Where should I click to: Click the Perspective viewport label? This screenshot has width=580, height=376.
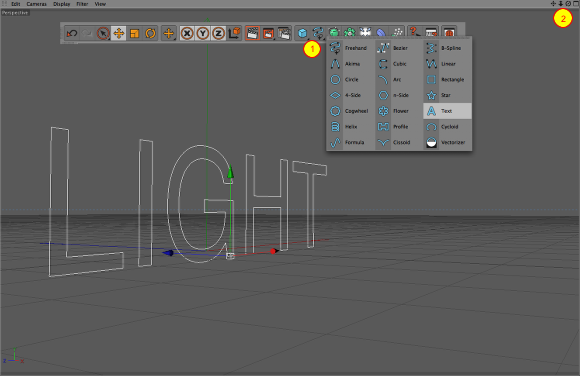pos(15,13)
